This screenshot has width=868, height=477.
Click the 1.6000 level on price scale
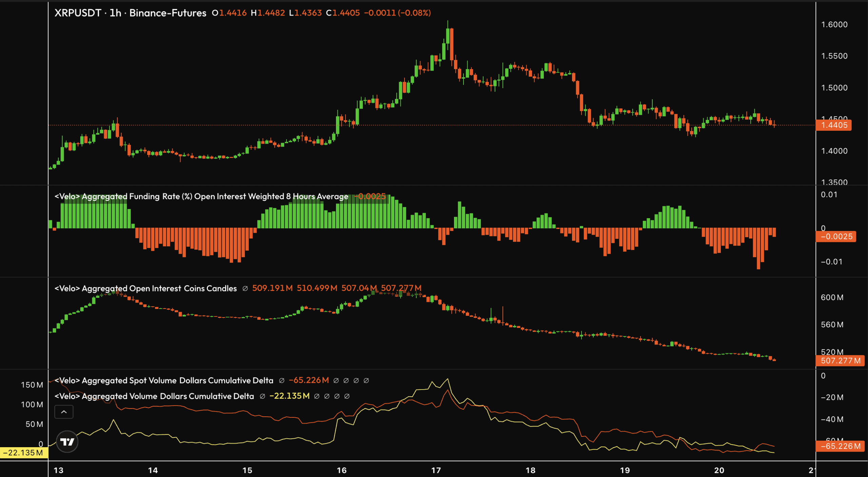click(x=834, y=25)
